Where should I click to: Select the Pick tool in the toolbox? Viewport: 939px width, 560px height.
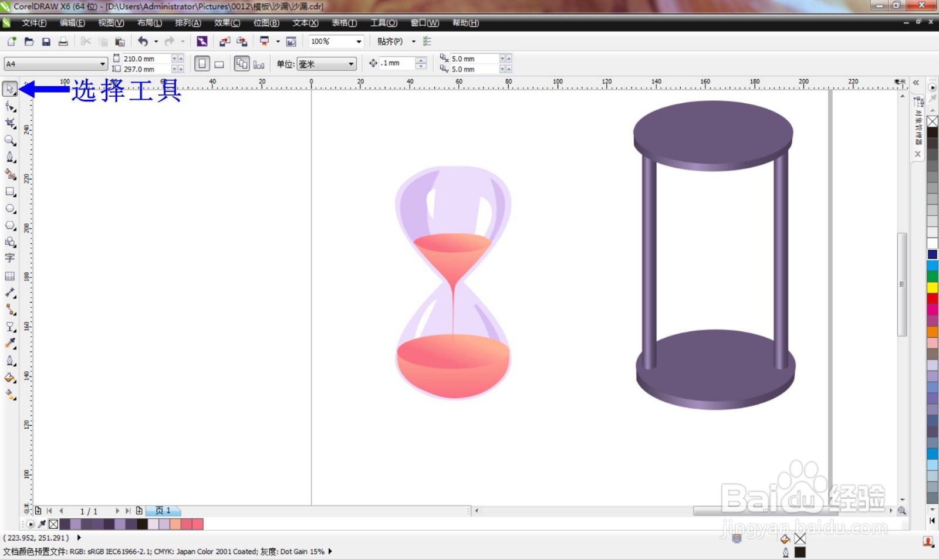pos(9,88)
